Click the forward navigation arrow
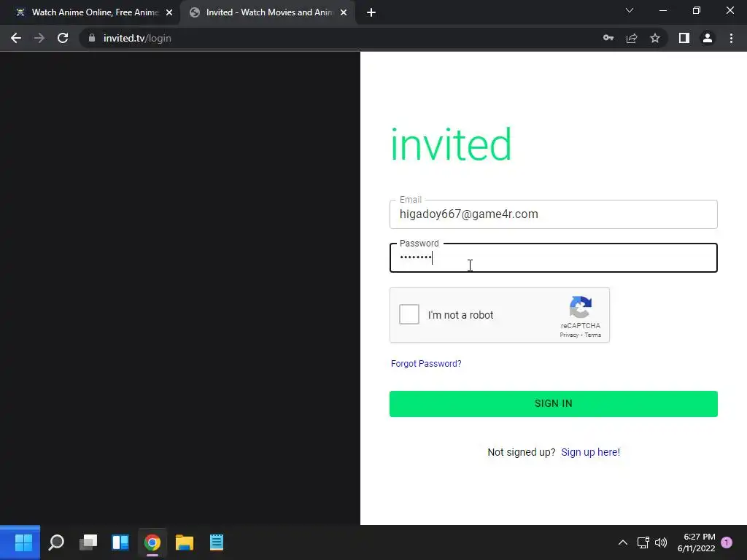The image size is (747, 560). coord(39,38)
